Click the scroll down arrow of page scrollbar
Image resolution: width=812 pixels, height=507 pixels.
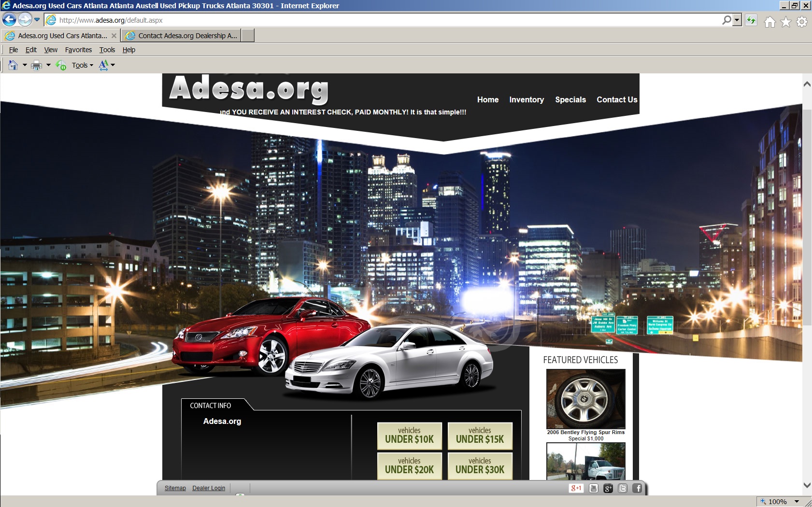[807, 485]
